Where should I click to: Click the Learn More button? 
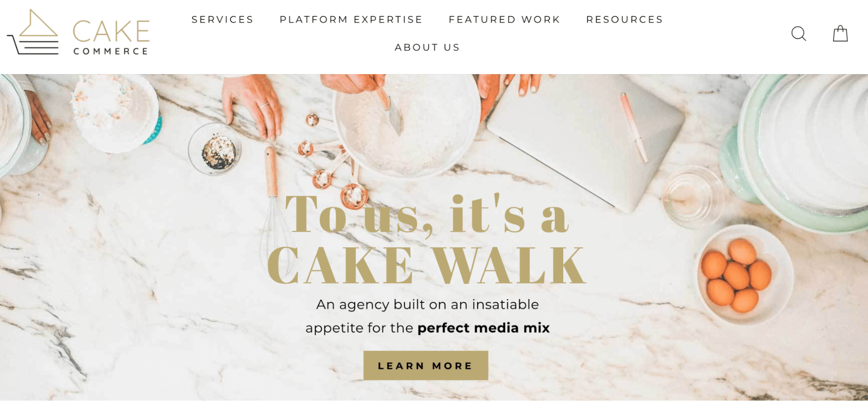(426, 365)
